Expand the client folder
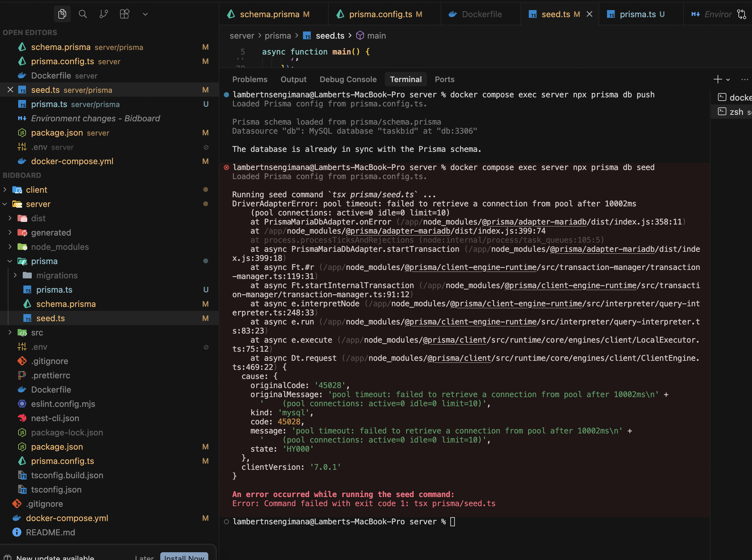The width and height of the screenshot is (752, 560). point(5,190)
